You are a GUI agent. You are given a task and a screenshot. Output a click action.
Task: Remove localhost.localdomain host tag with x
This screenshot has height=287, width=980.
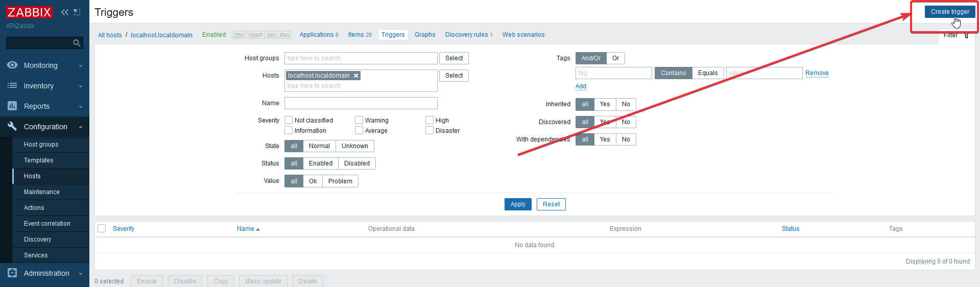pos(356,76)
